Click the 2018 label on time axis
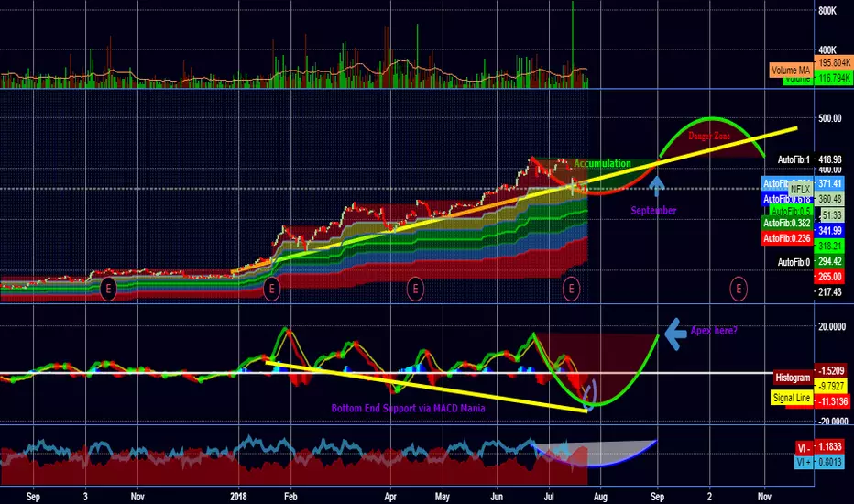This screenshot has height=504, width=854. click(238, 497)
